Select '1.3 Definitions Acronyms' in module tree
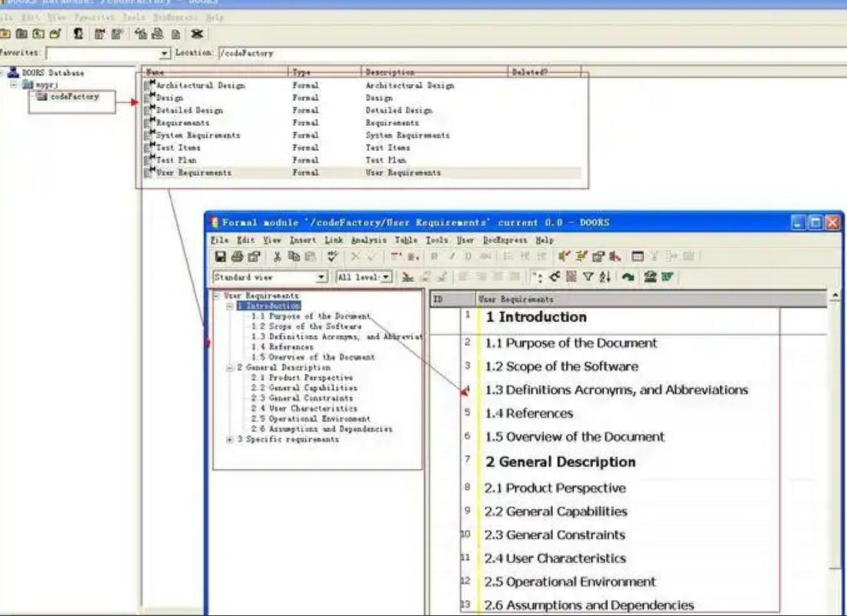The height and width of the screenshot is (616, 847). coord(337,337)
